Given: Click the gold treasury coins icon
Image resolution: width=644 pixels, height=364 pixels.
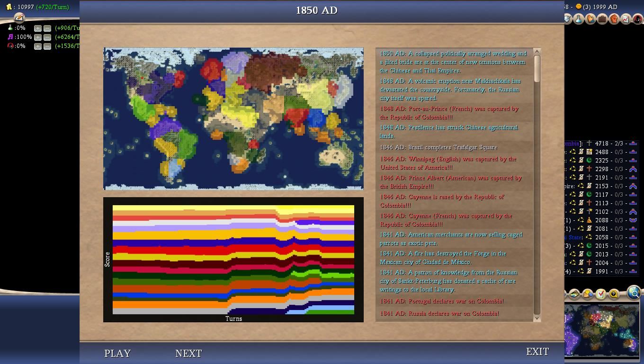Looking at the screenshot, I should click(9, 7).
